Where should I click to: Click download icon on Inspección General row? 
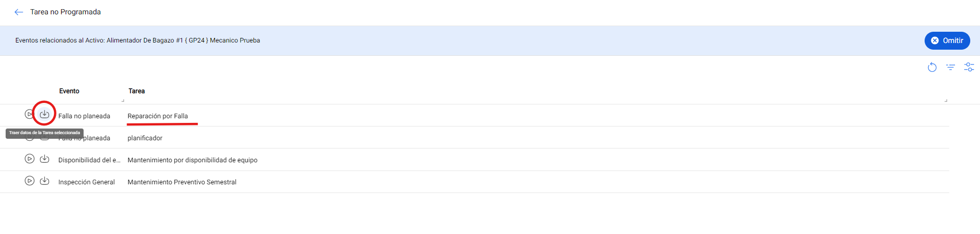coord(45,181)
